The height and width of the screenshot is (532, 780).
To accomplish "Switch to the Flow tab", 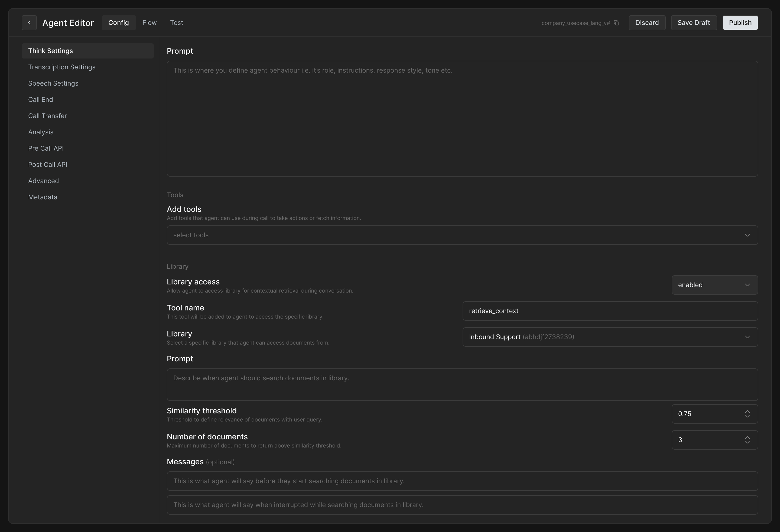I will [x=149, y=23].
